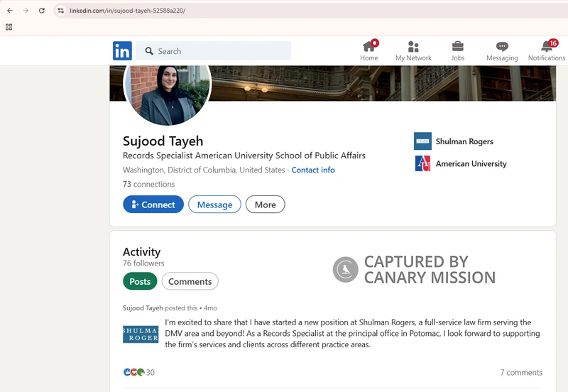Open the Shulman Rogers post thumbnail

[141, 334]
